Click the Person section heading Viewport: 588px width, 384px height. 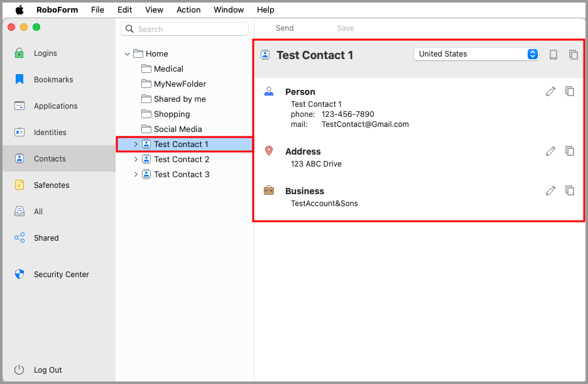click(300, 92)
